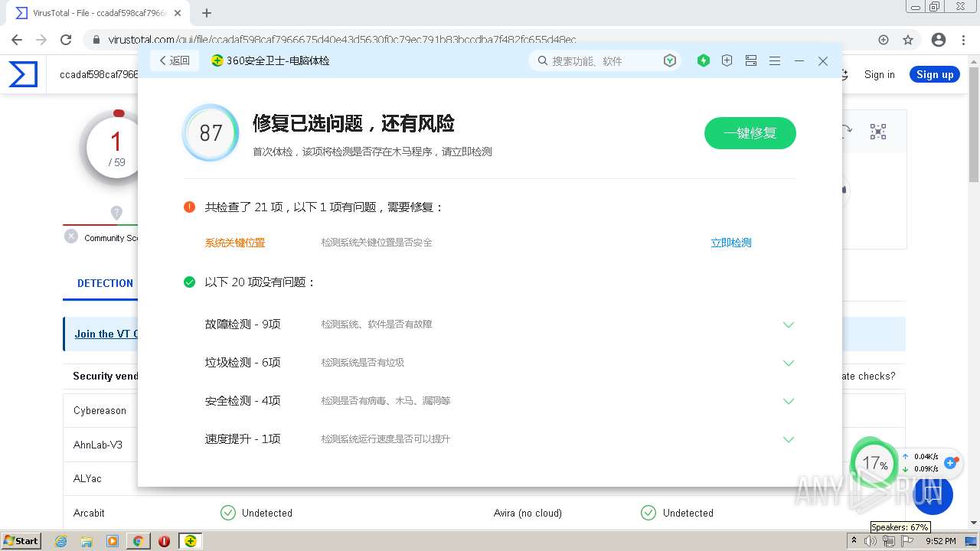Screen dimensions: 980x551
Task: Click the 9:52 PM taskbar clock
Action: click(940, 541)
